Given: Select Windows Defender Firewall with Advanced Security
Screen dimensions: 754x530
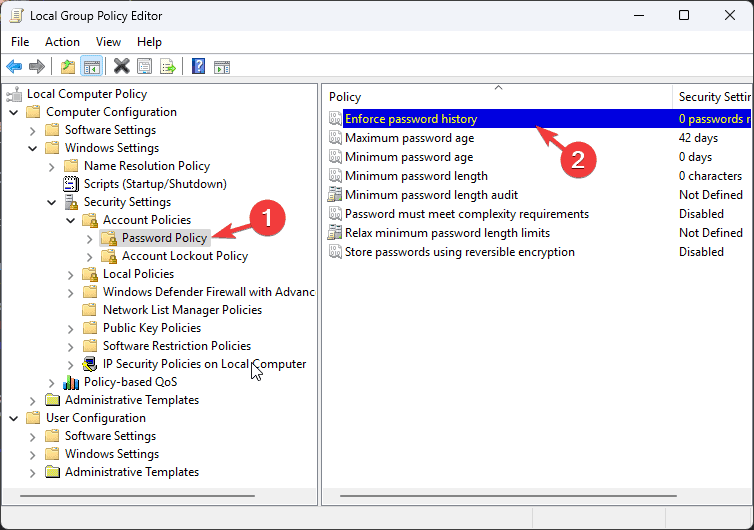Looking at the screenshot, I should [209, 292].
